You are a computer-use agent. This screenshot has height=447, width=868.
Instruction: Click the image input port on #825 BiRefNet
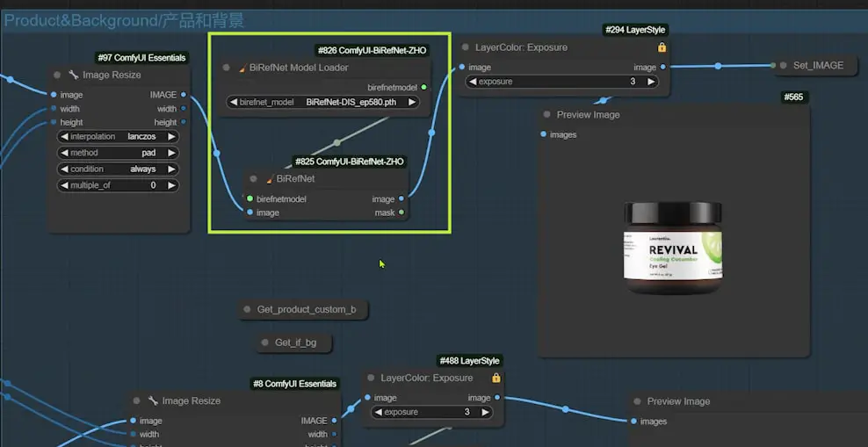(x=250, y=212)
